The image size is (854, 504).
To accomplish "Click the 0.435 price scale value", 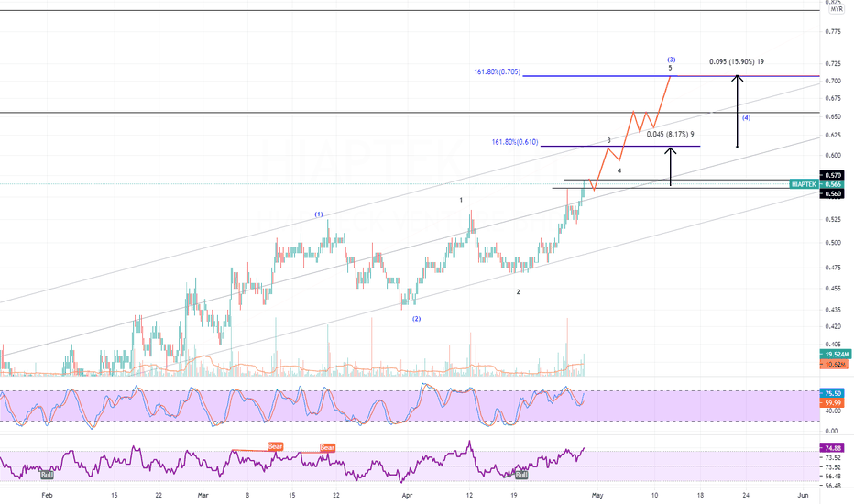I will 833,310.
